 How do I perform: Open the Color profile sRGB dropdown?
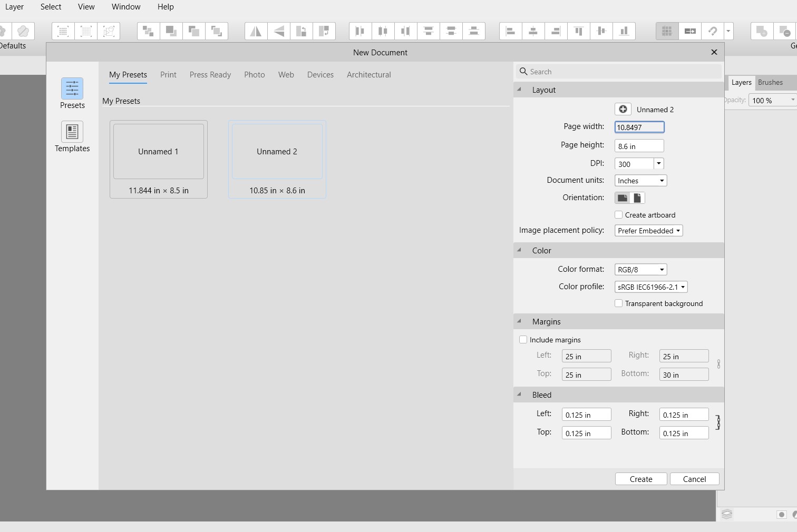[x=652, y=287]
